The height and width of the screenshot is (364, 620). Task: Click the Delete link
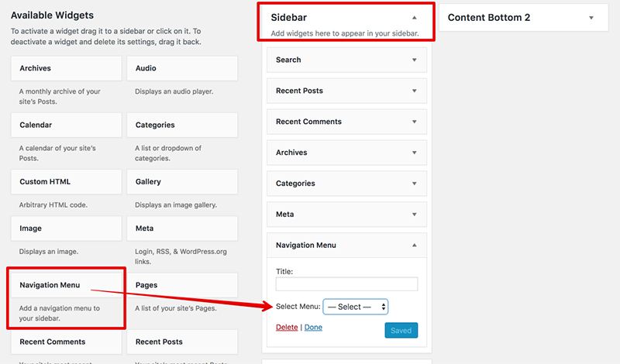pos(287,328)
